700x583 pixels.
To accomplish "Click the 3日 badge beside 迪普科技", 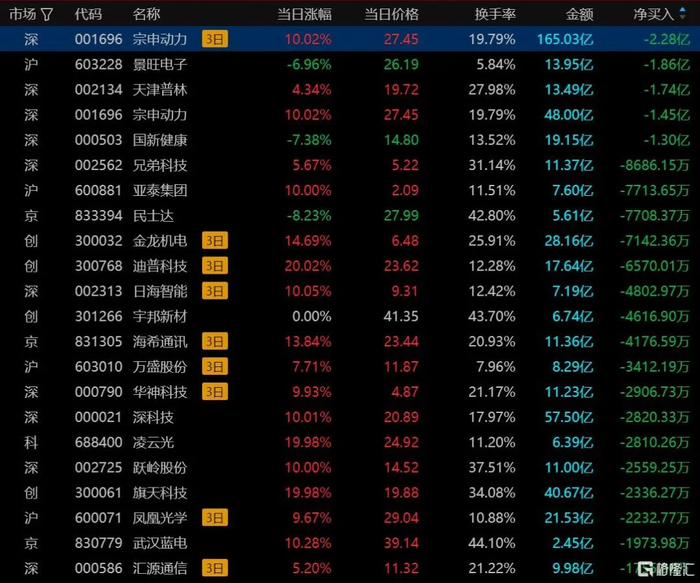I will [215, 266].
